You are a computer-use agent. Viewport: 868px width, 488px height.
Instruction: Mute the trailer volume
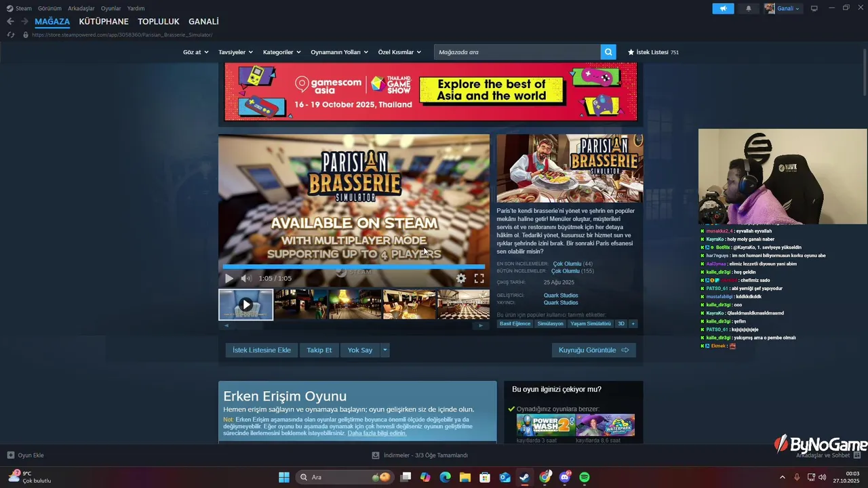pos(246,279)
